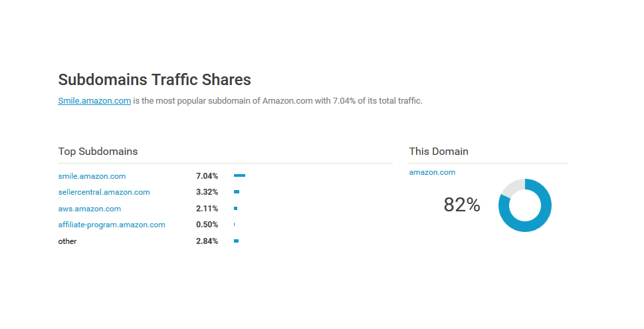This screenshot has height=329, width=644.
Task: Open affiliate-program.amazon.com subdomain link
Action: (112, 225)
